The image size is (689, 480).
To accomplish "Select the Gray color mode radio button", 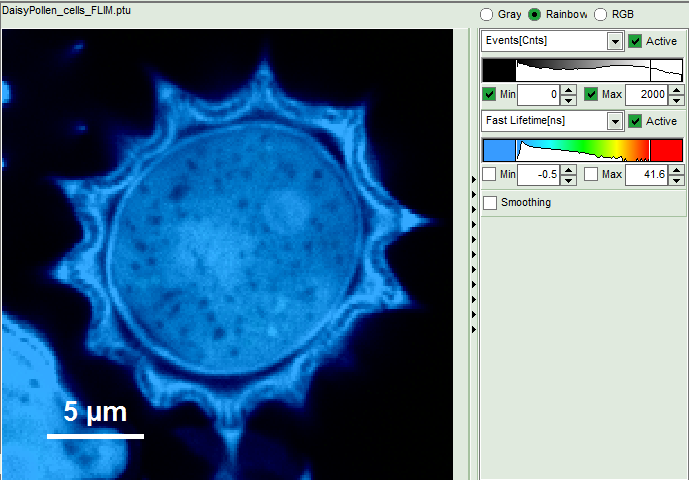I will [487, 15].
